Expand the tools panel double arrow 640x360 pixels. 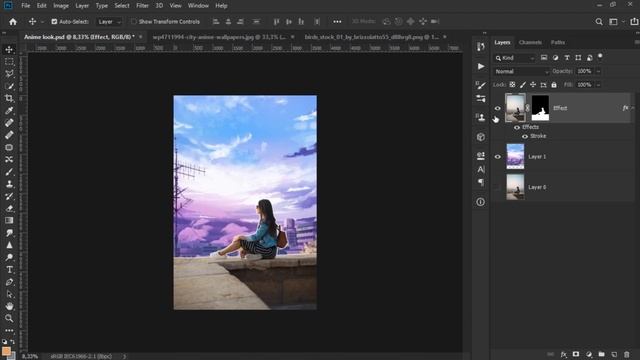click(x=4, y=33)
